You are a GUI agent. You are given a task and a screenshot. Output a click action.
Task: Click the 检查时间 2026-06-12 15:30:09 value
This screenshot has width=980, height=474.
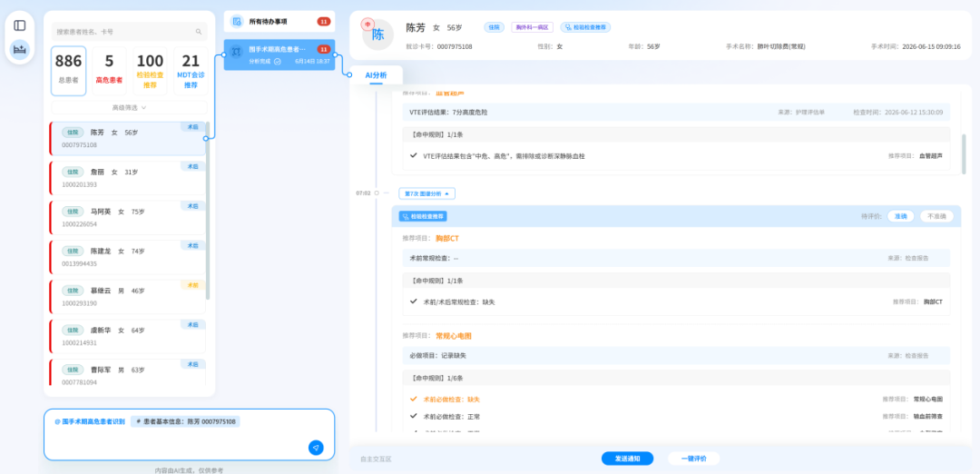[x=913, y=113]
